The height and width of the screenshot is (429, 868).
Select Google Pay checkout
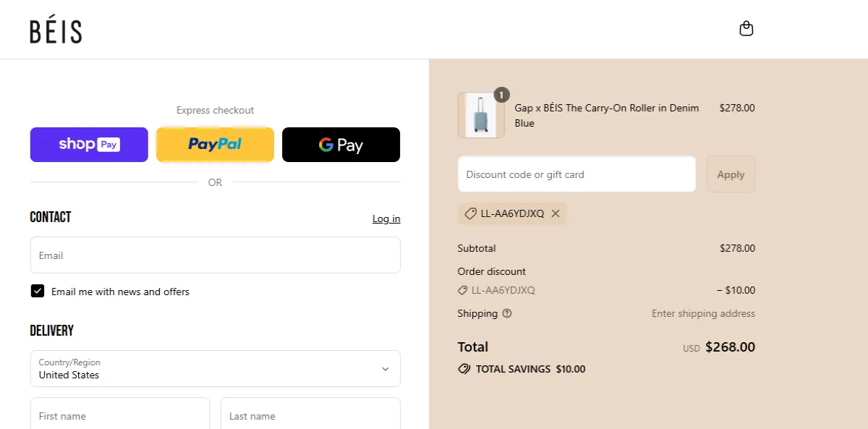click(341, 144)
